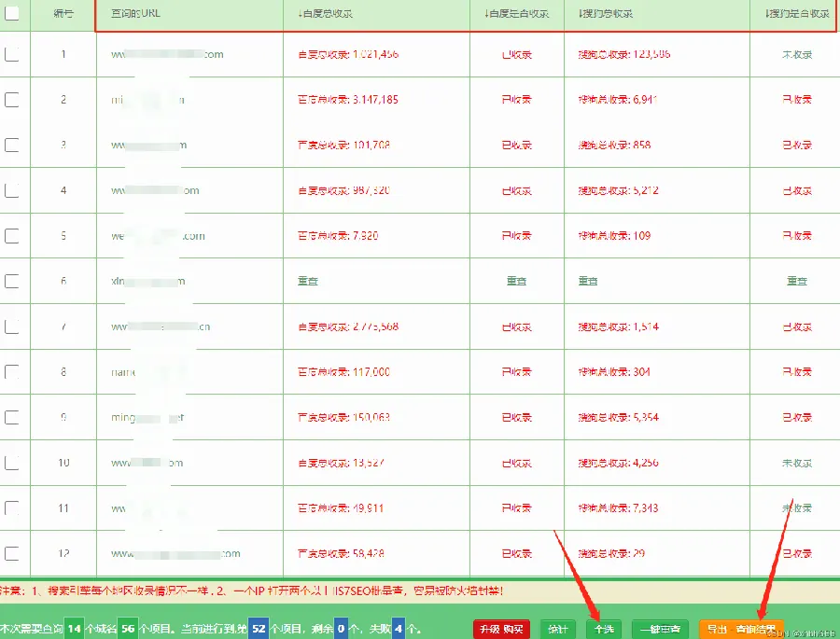Image resolution: width=840 pixels, height=639 pixels.
Task: Click row 12 Sogou total 29
Action: [611, 553]
